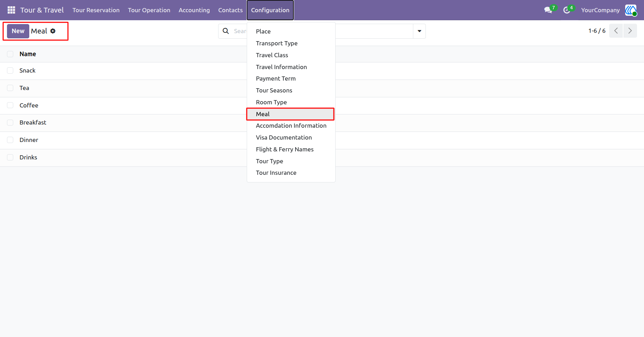Open the user avatar menu
This screenshot has height=337, width=644.
coord(631,10)
